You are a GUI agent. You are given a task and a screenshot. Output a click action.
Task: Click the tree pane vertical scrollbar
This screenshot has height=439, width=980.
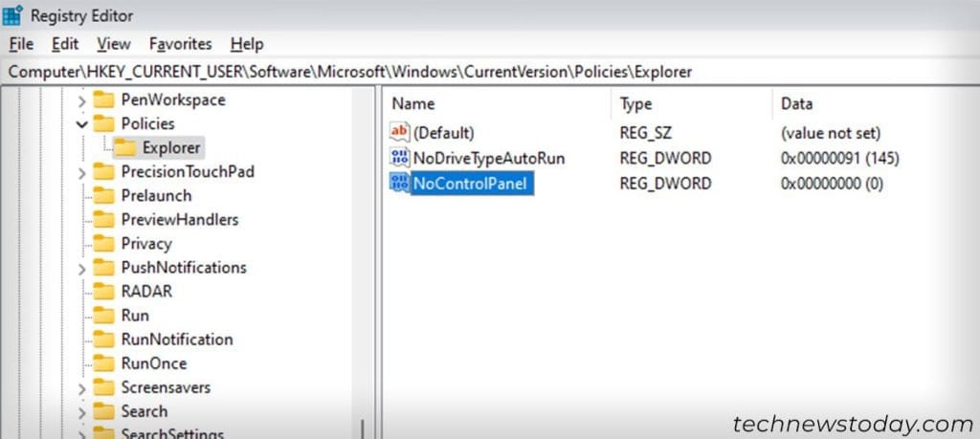pos(363,262)
